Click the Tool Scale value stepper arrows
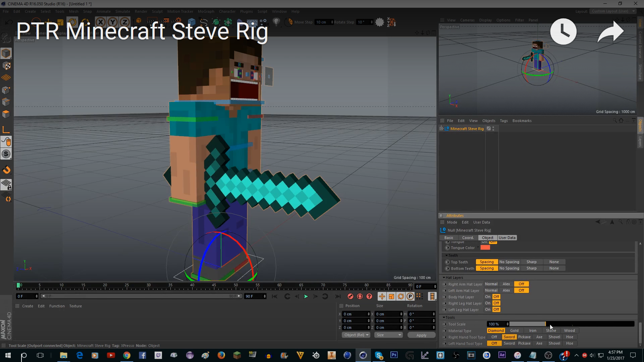 507,324
